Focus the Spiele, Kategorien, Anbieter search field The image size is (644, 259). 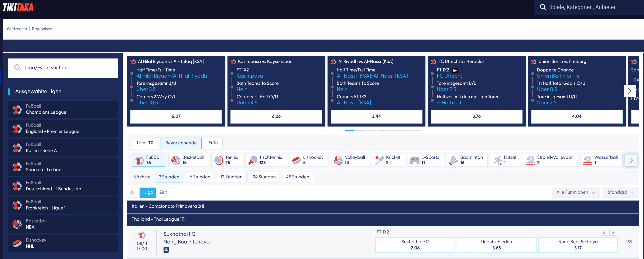(x=589, y=7)
